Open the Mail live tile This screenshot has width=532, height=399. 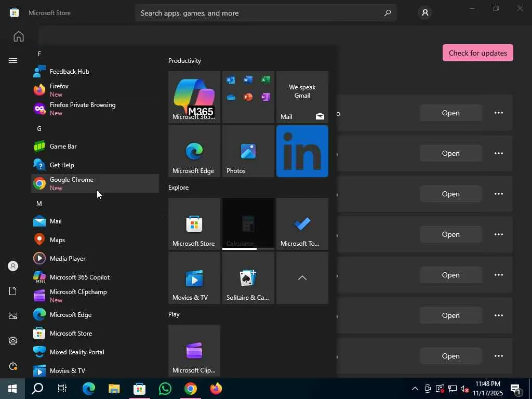tap(302, 97)
